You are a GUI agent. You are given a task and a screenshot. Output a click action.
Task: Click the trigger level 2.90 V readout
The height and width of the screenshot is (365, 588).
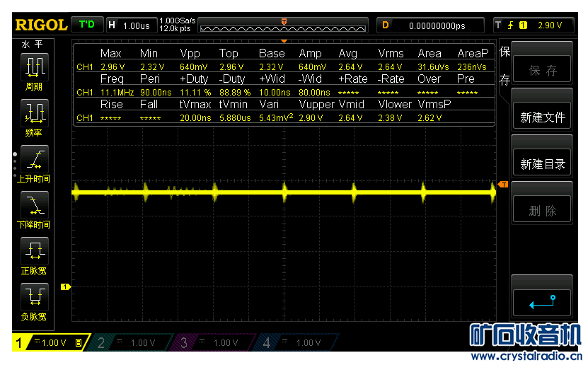point(550,25)
